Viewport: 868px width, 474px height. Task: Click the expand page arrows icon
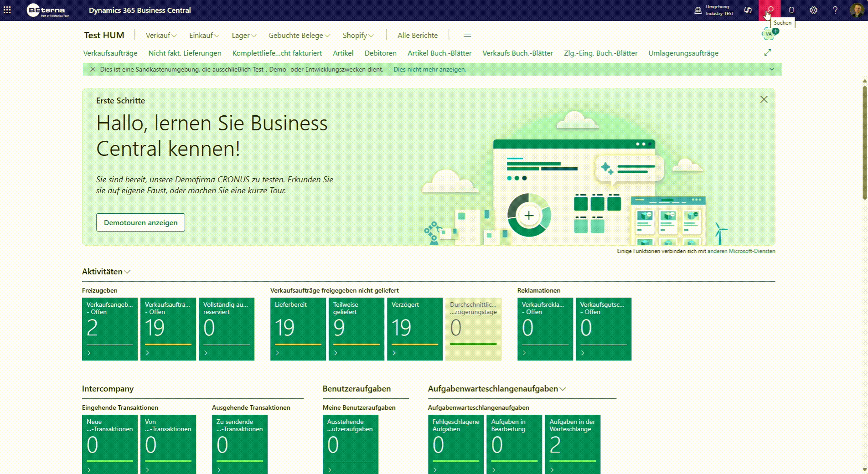click(x=768, y=53)
